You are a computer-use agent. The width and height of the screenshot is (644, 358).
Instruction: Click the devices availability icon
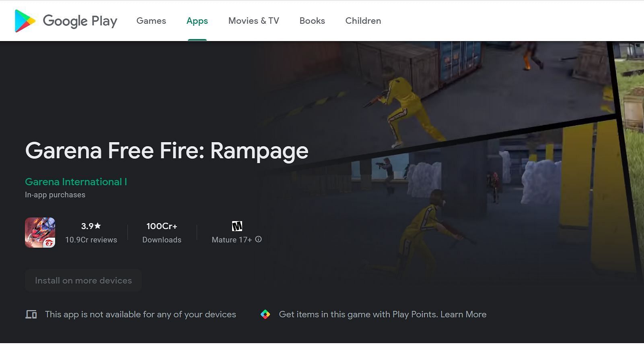pyautogui.click(x=31, y=314)
